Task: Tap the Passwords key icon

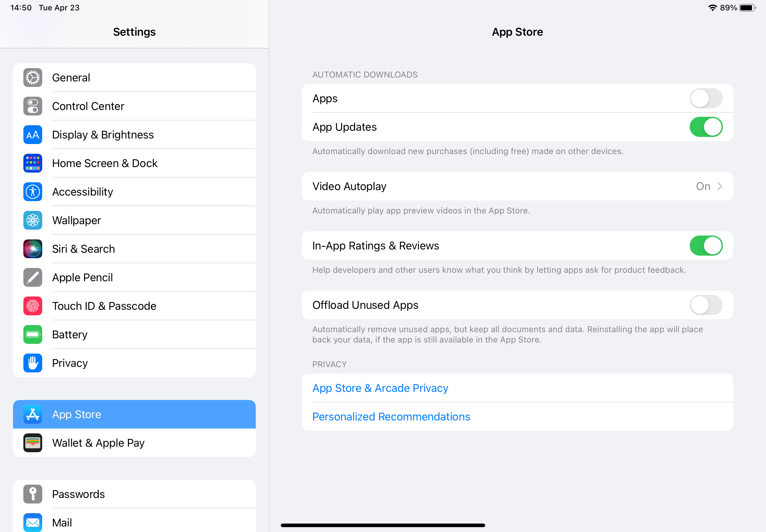Action: [x=33, y=494]
